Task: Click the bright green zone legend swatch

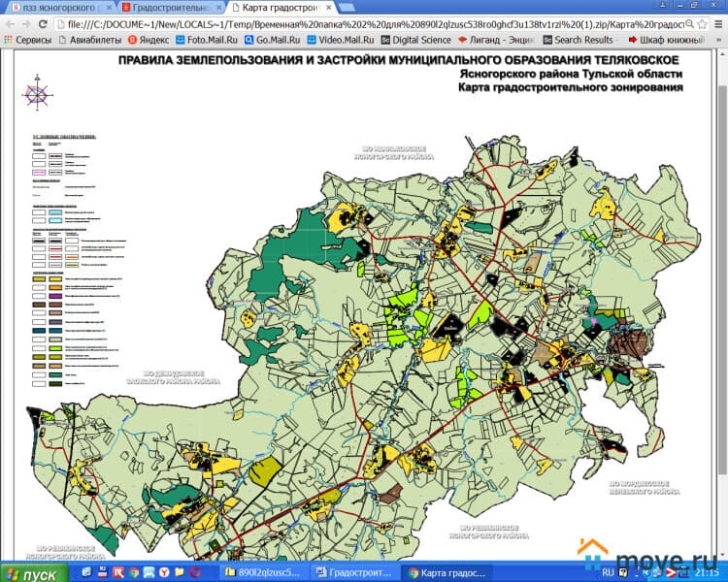Action: point(55,348)
